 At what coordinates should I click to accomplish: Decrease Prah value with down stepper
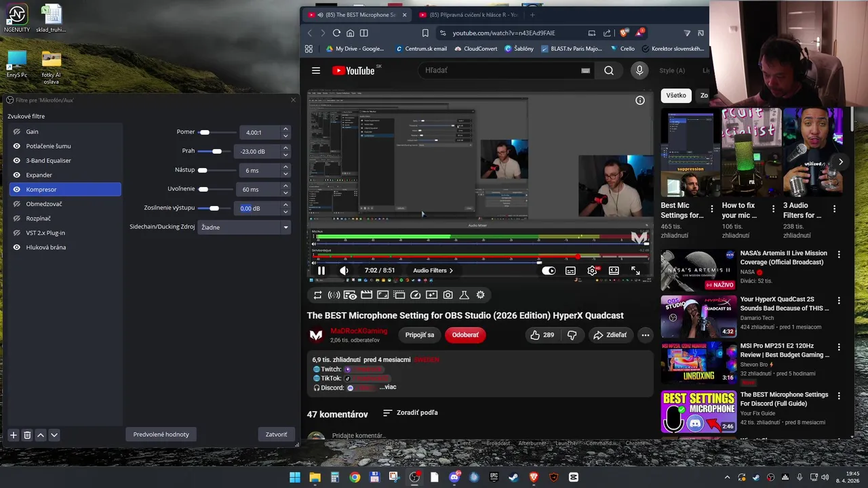[x=285, y=155]
